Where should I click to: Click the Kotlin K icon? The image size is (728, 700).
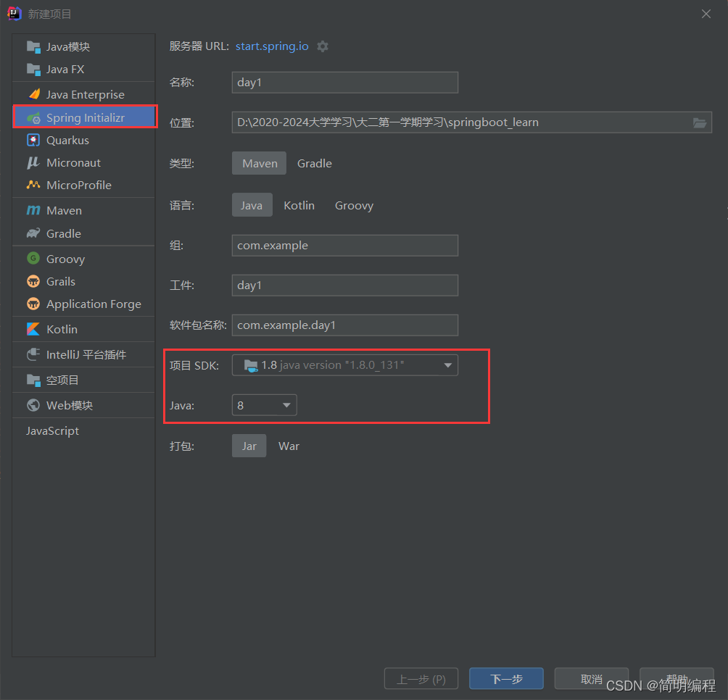(x=33, y=330)
